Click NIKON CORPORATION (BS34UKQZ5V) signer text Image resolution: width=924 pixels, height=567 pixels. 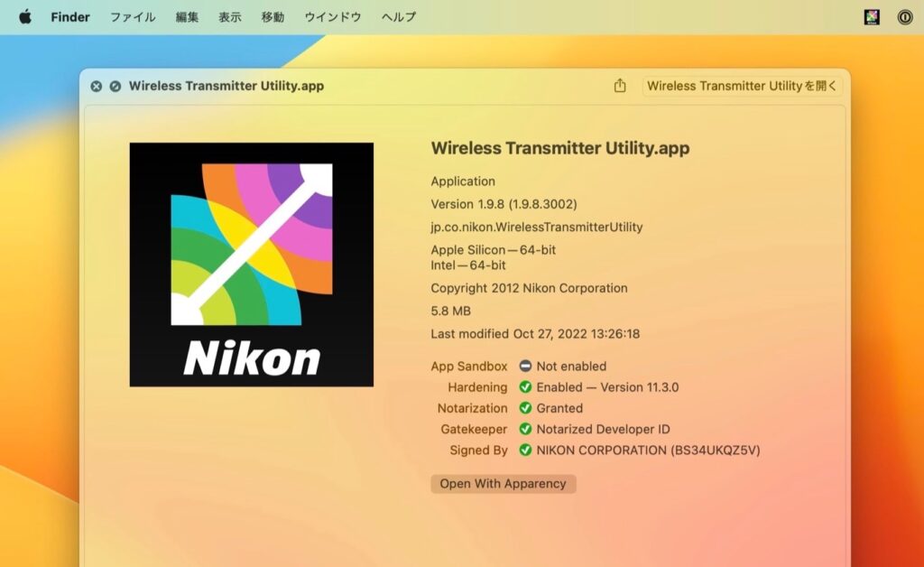pos(648,451)
